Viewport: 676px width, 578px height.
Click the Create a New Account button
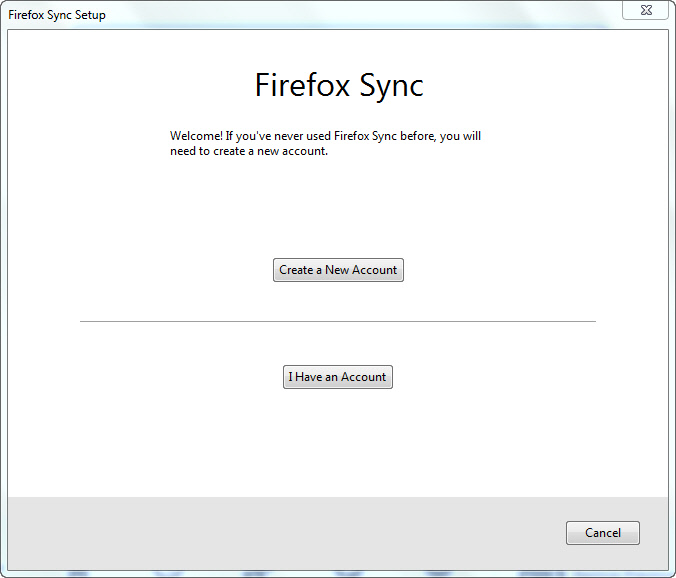[x=338, y=270]
